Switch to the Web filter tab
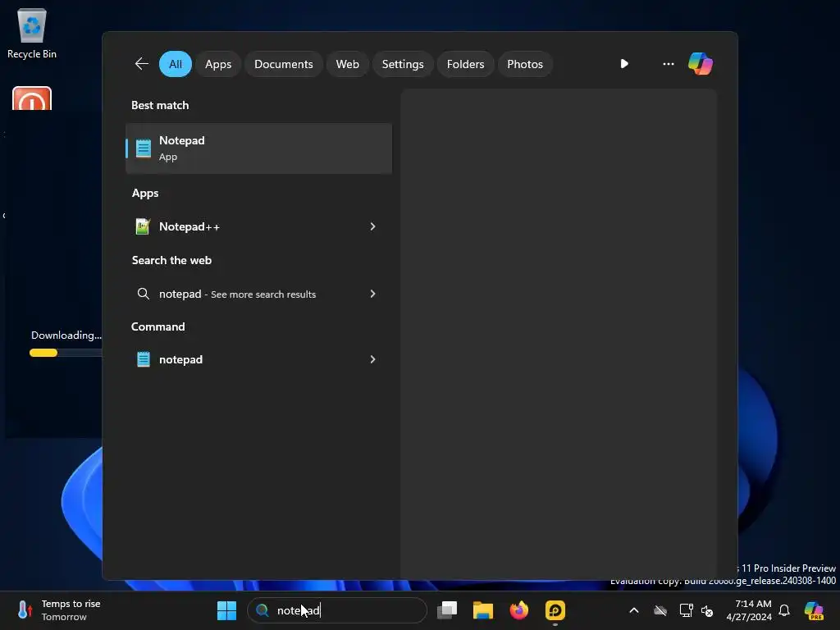The width and height of the screenshot is (840, 630). click(347, 64)
